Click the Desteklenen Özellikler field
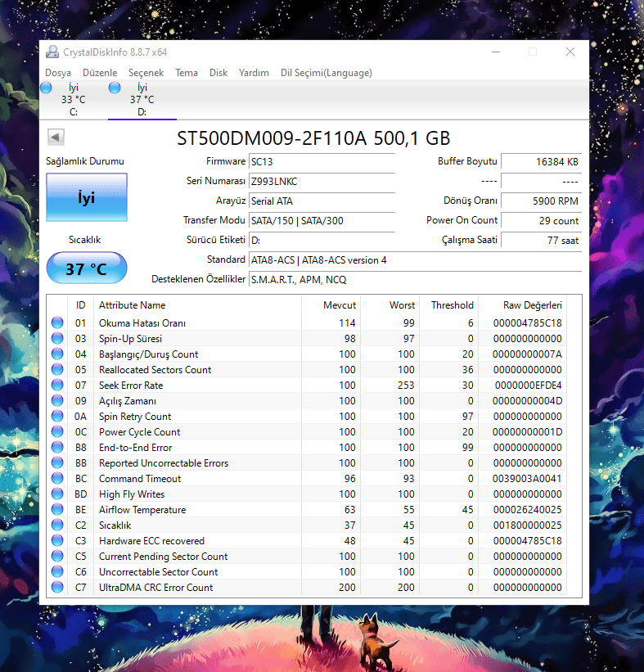Image resolution: width=644 pixels, height=672 pixels. pos(415,280)
